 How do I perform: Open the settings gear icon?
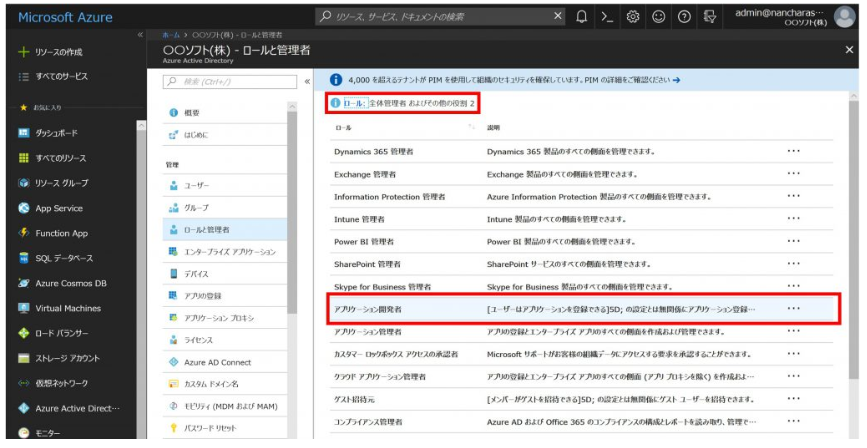click(x=633, y=17)
